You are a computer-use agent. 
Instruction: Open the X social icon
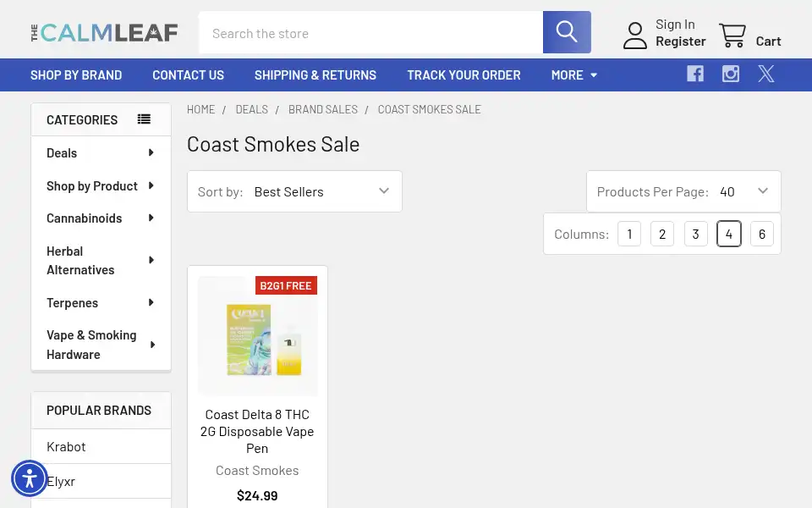(766, 74)
